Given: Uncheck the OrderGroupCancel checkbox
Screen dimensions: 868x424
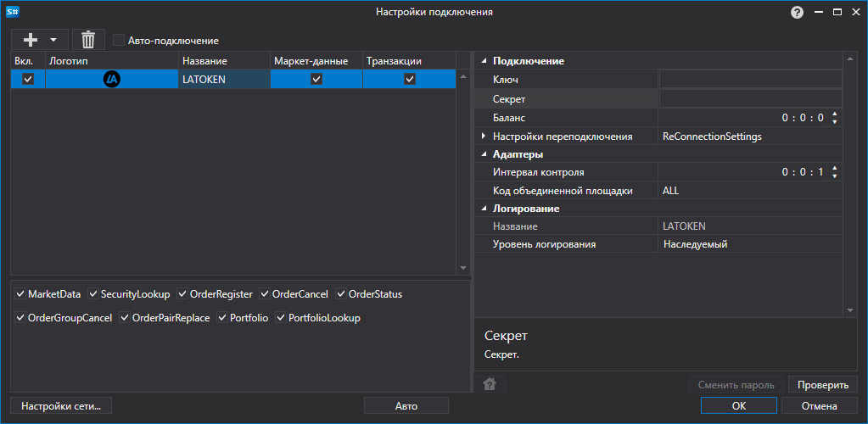Looking at the screenshot, I should coord(20,318).
